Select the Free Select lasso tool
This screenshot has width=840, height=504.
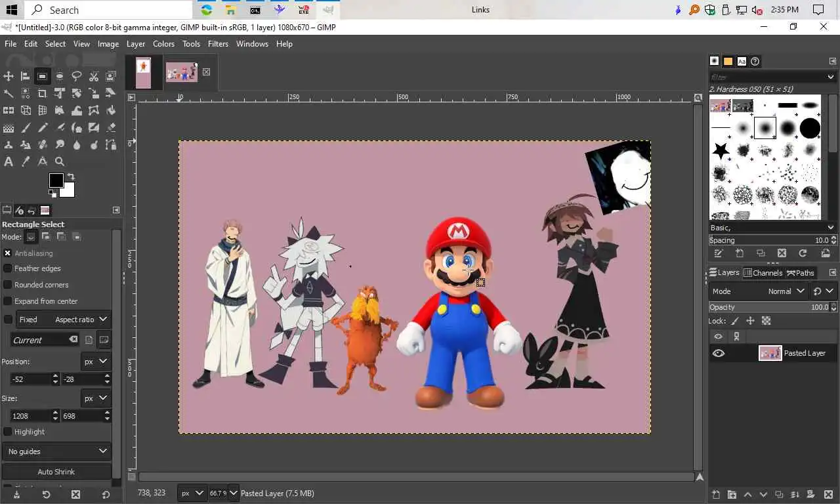pos(77,76)
